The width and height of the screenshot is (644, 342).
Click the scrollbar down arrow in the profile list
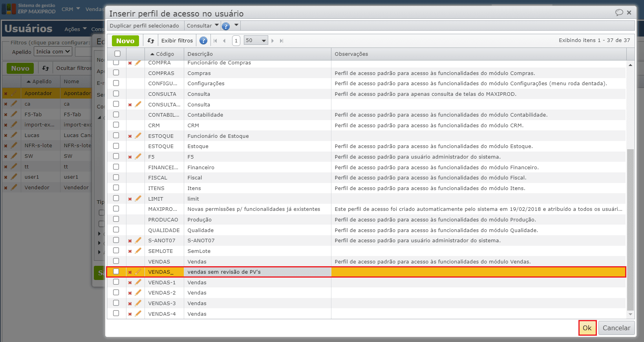630,314
